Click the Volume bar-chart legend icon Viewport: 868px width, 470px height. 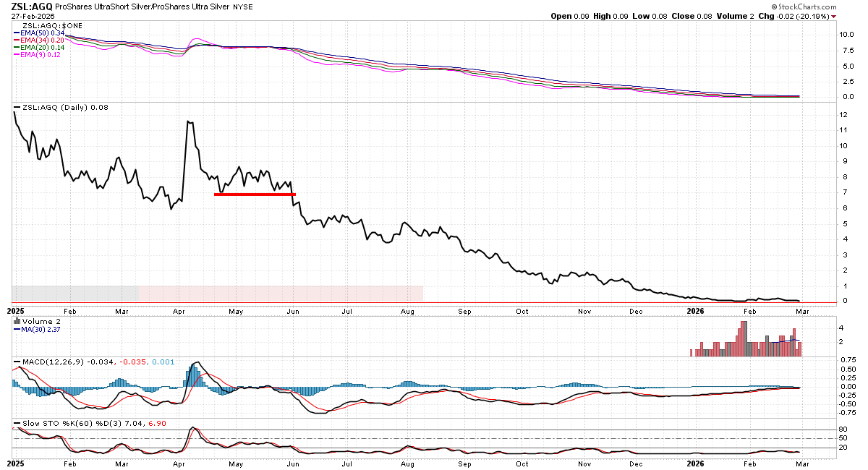coord(17,321)
